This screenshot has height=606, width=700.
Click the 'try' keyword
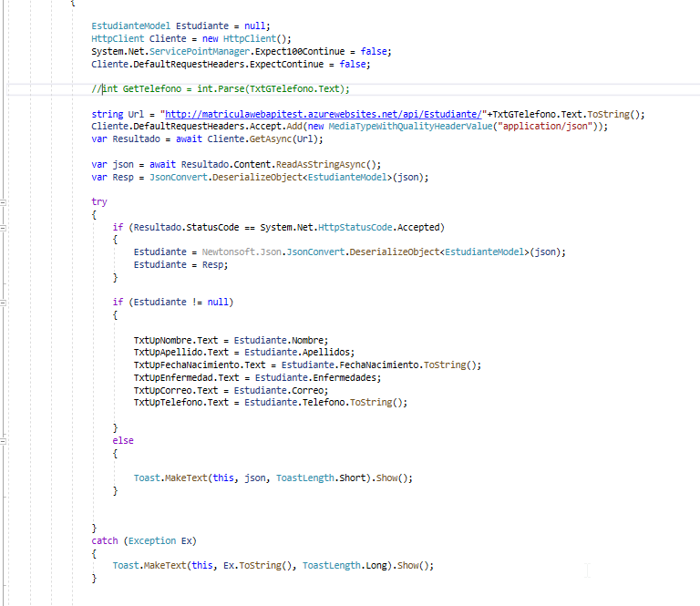click(x=99, y=201)
